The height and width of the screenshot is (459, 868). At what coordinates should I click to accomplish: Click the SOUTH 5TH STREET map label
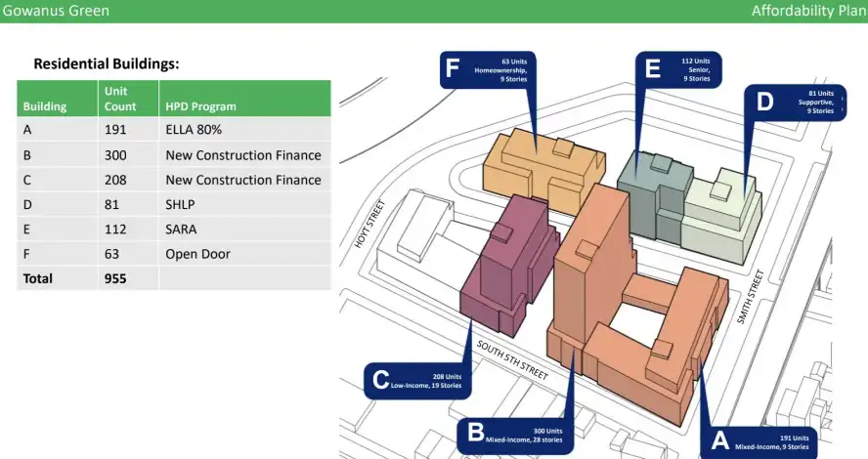(512, 360)
